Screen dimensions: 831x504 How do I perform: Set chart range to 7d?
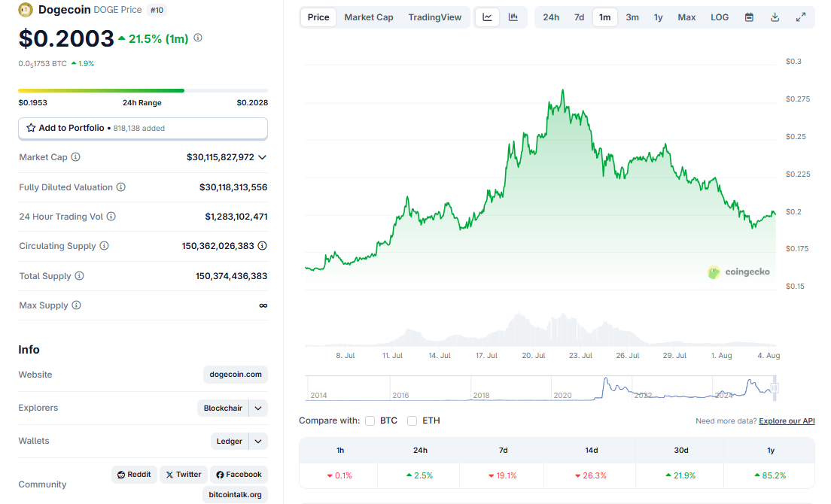tap(580, 17)
